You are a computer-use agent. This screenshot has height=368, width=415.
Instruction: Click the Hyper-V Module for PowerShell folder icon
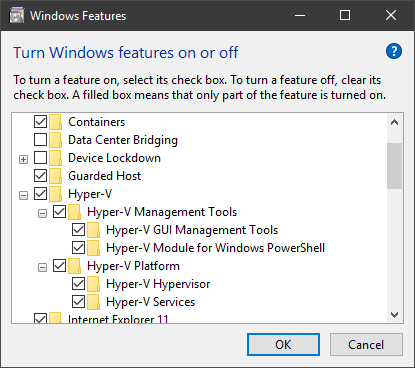[x=93, y=248]
